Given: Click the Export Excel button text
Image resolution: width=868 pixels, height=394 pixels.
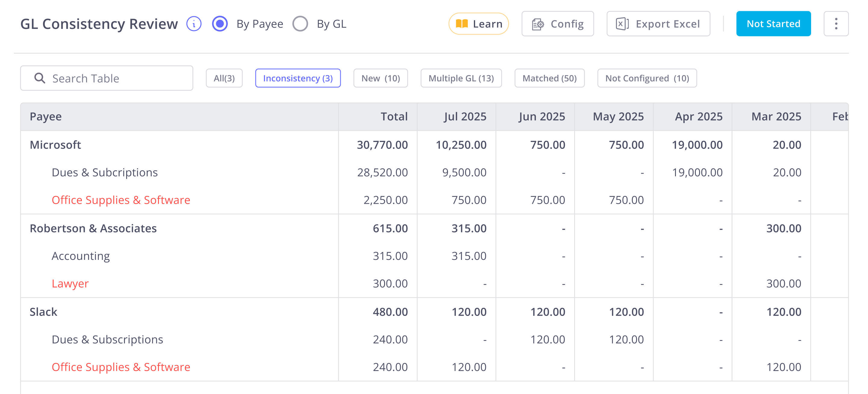Looking at the screenshot, I should pyautogui.click(x=667, y=24).
